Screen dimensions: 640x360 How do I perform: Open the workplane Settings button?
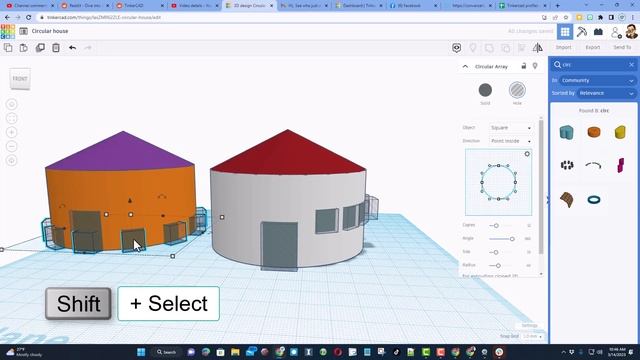click(529, 325)
